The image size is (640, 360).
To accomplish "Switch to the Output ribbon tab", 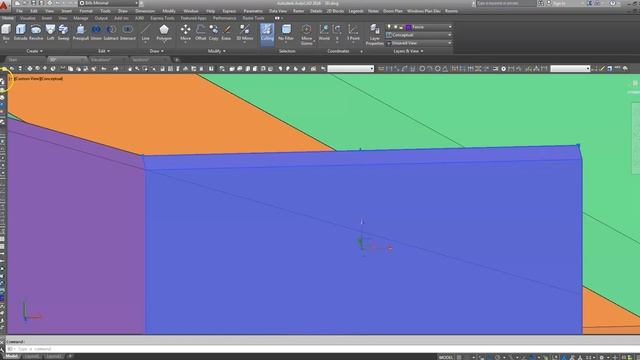I will click(x=101, y=18).
